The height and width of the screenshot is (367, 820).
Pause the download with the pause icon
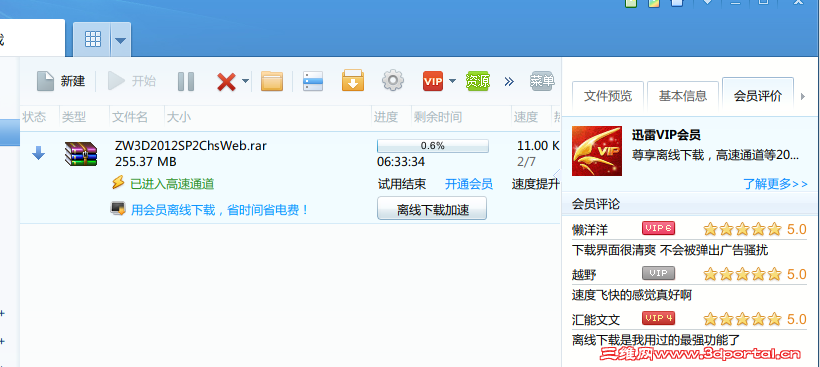(186, 82)
